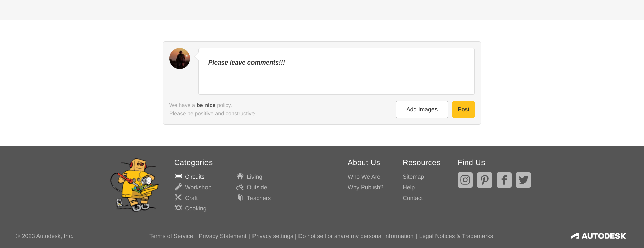Click the Resources heading

(421, 163)
